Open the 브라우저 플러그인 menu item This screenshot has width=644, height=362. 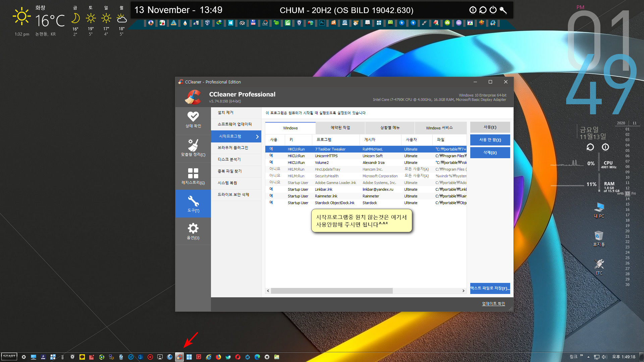pyautogui.click(x=236, y=148)
